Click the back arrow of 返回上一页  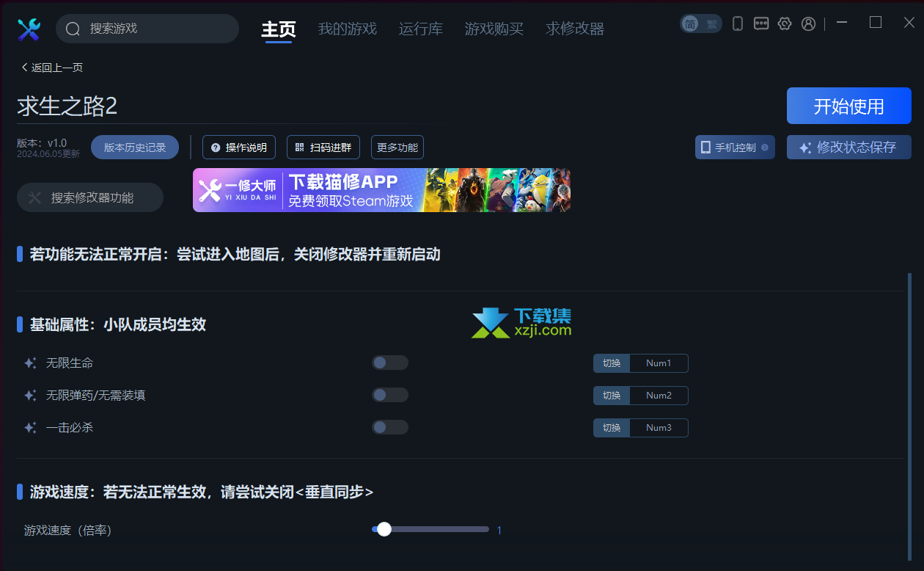pyautogui.click(x=24, y=68)
